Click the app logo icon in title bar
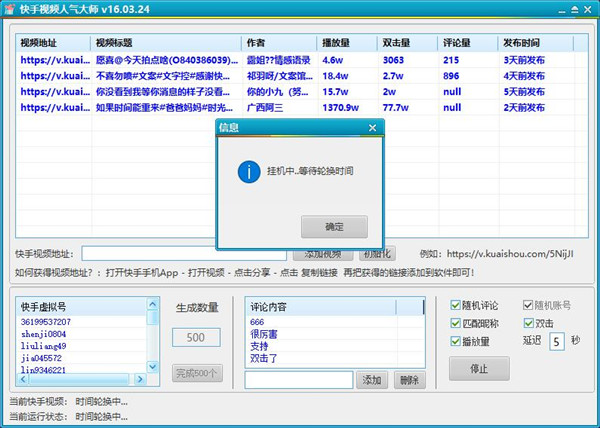 (9, 8)
